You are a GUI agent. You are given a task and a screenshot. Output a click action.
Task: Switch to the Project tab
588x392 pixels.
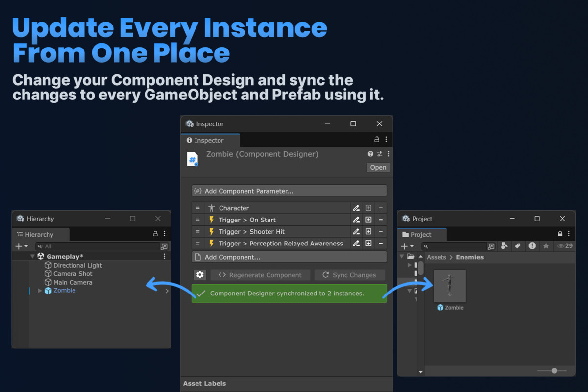point(421,234)
